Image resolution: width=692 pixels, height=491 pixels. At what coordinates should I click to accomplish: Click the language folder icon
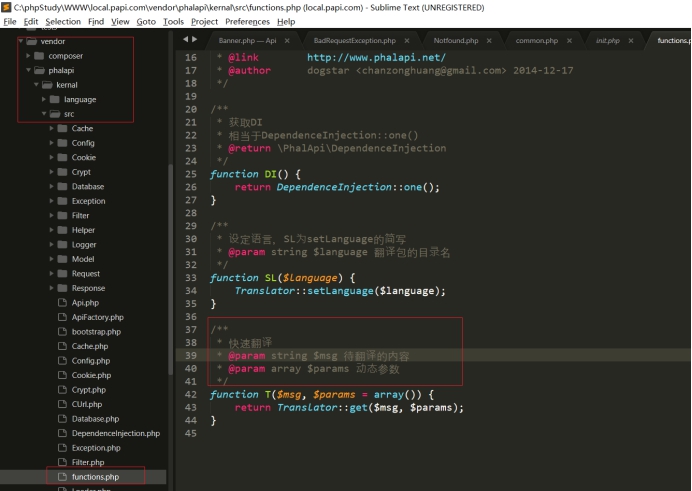point(55,99)
